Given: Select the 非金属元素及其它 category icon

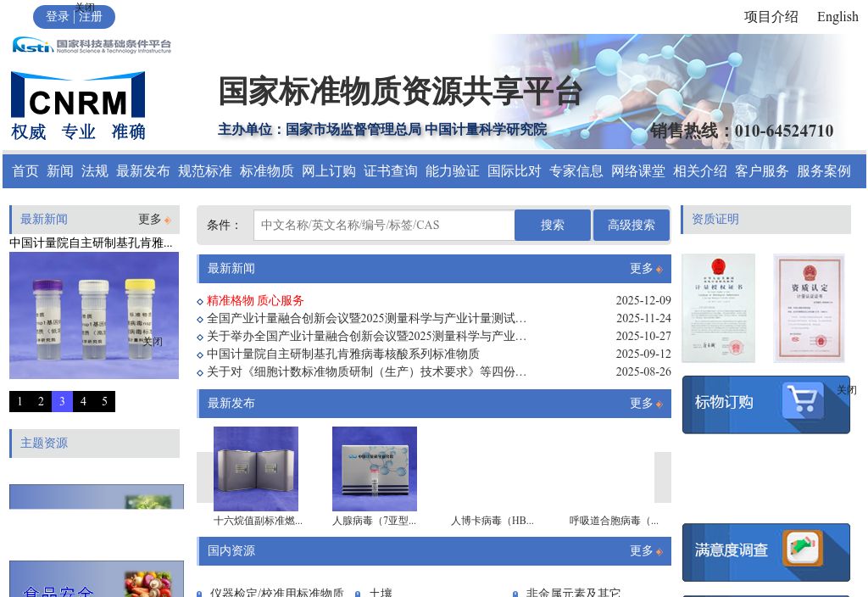Looking at the screenshot, I should tap(515, 593).
